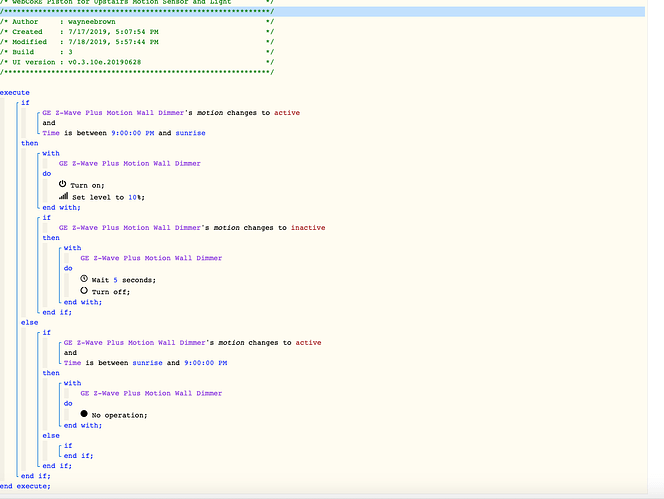Screen dimensions: 664x499
Task: Click the Modified 7/18/2019 comment line
Action: point(137,42)
